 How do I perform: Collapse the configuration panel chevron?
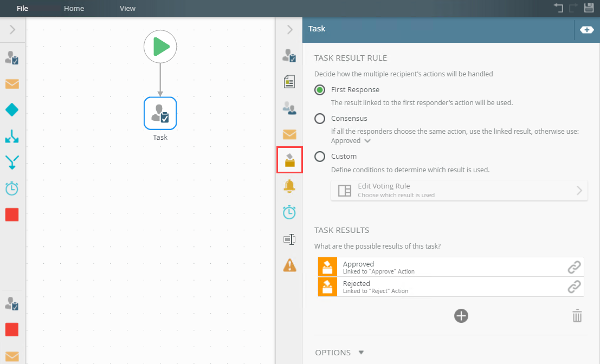(289, 29)
